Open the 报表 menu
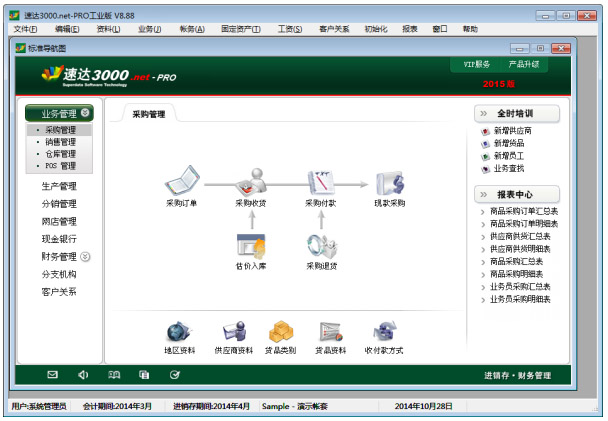This screenshot has width=608, height=421. tap(410, 29)
